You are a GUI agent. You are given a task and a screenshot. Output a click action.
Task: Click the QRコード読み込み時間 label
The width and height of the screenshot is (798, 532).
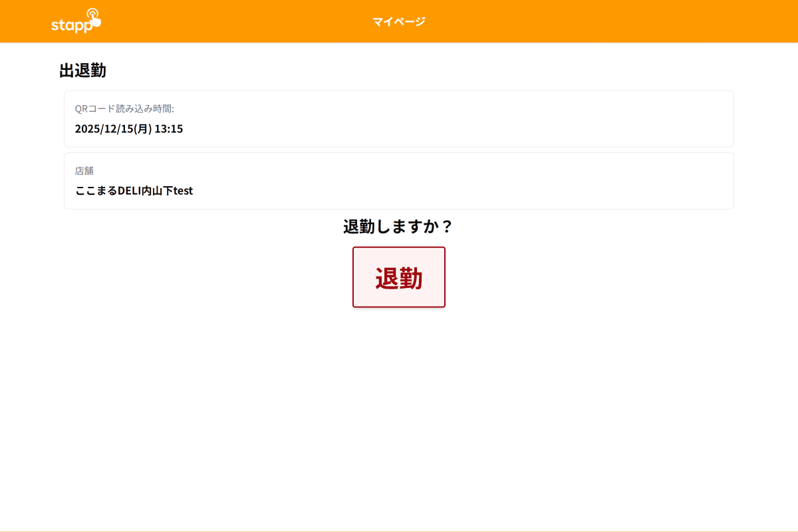(124, 108)
